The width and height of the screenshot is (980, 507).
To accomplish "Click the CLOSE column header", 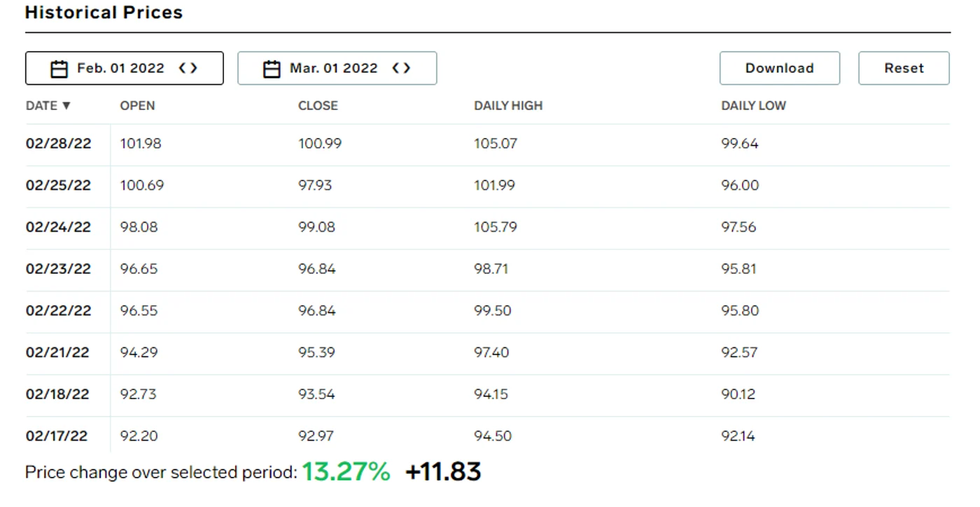I will (318, 106).
